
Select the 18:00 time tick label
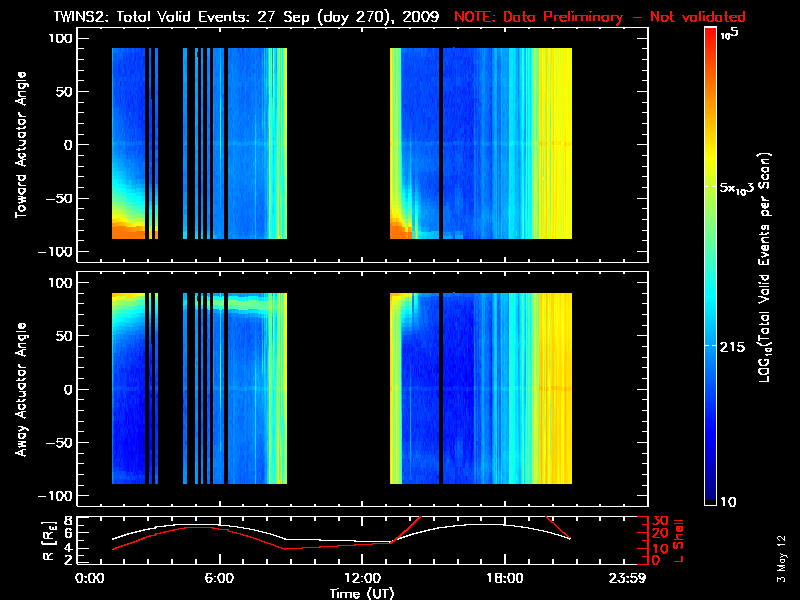click(503, 579)
